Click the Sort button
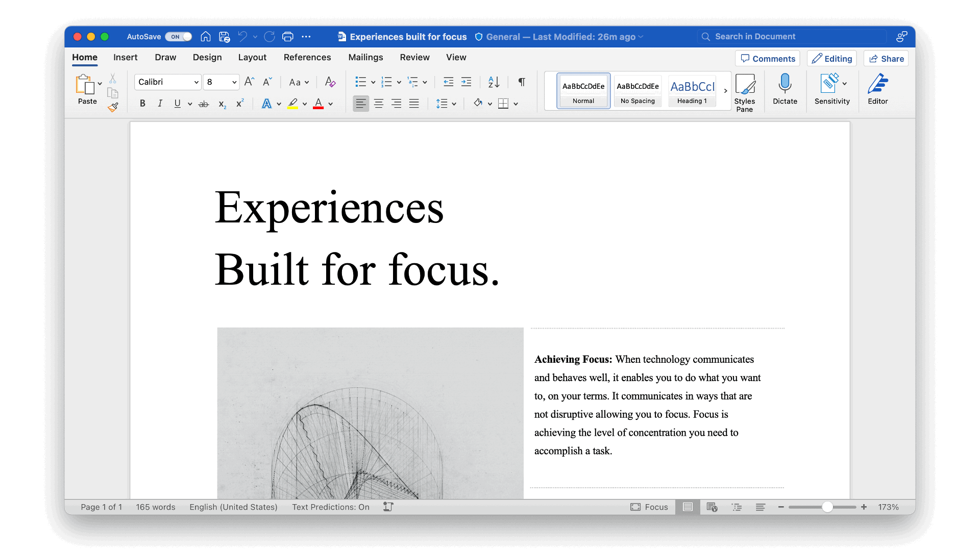This screenshot has height=551, width=980. (x=493, y=82)
